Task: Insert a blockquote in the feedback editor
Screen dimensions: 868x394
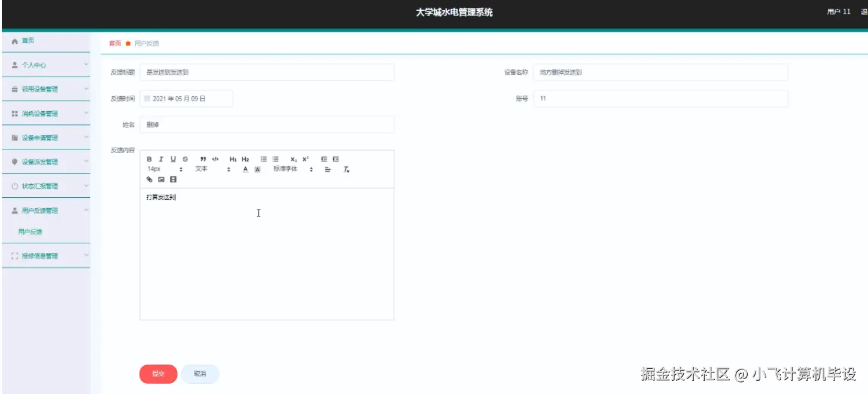Action: click(x=203, y=159)
